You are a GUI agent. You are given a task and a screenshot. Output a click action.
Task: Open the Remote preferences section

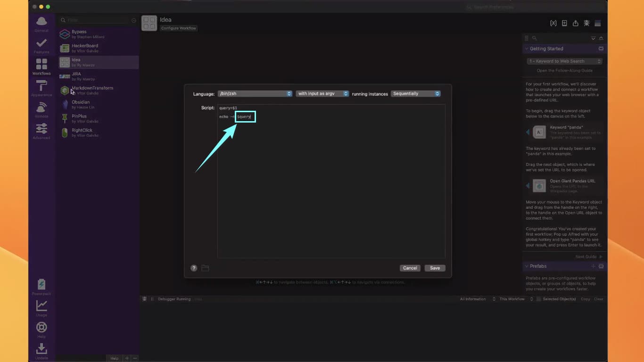pos(41,110)
